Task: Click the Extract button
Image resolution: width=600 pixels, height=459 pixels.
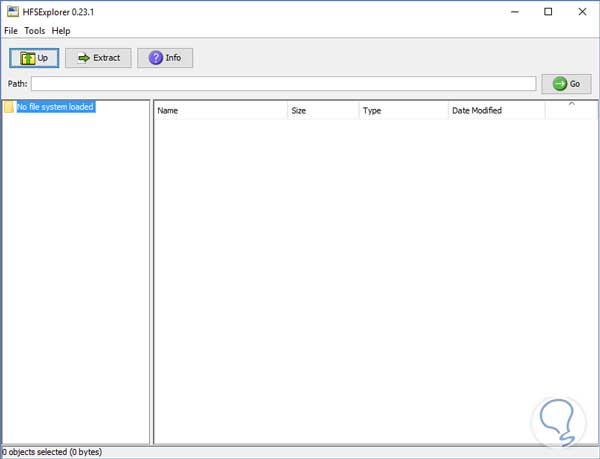Action: pos(98,58)
